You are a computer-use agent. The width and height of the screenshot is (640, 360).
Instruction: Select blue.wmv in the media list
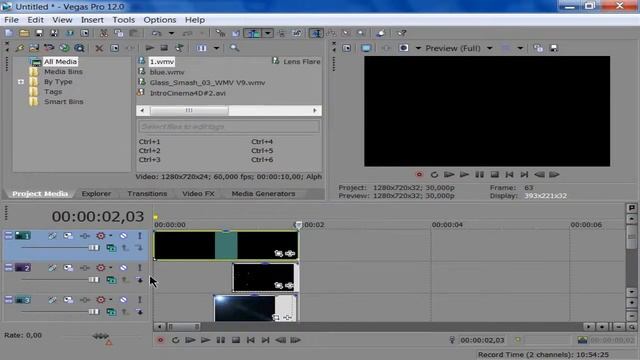[x=167, y=72]
